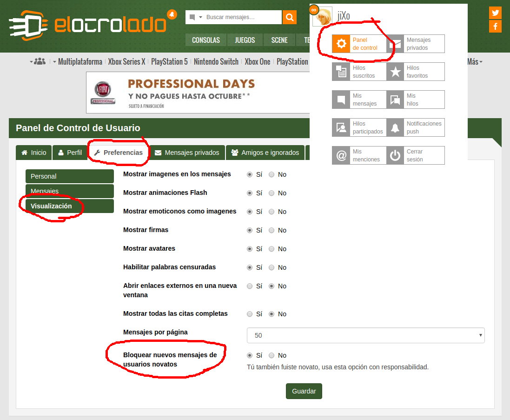Select No for Habilitar palabras censuradas
Image resolution: width=510 pixels, height=420 pixels.
pyautogui.click(x=272, y=267)
